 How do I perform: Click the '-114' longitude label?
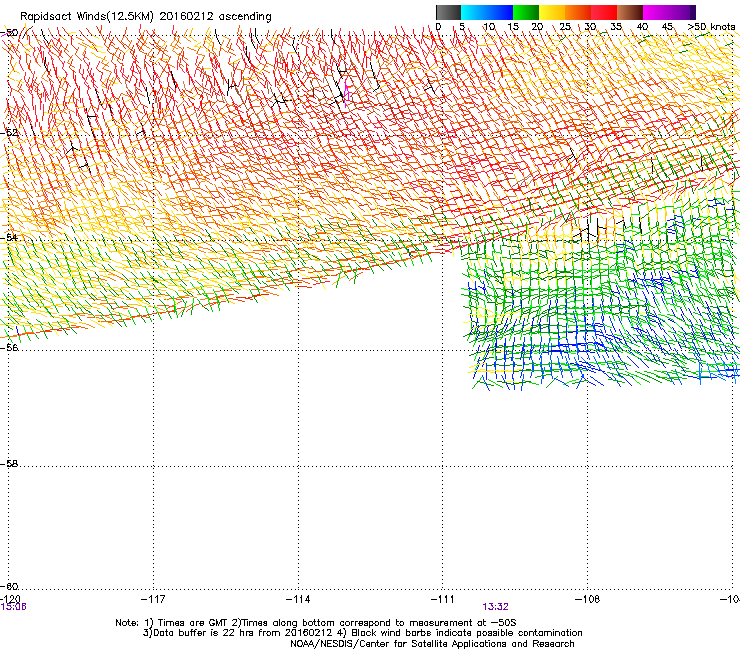tap(298, 599)
